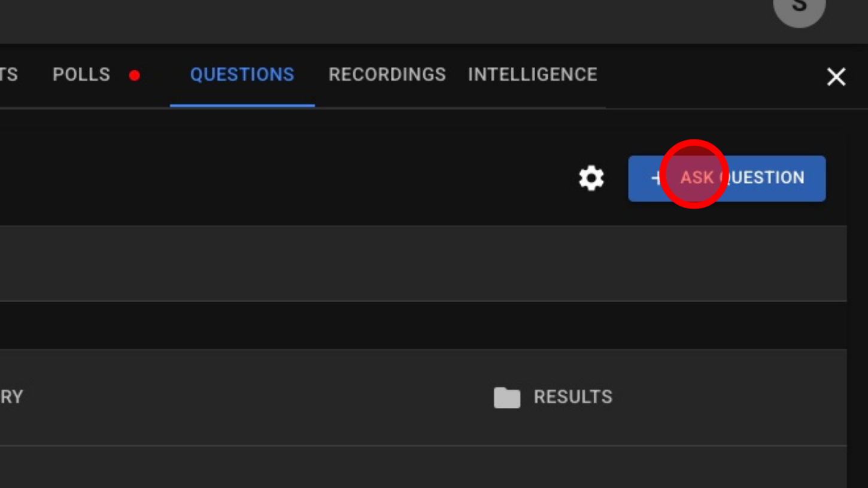Click the plus icon on Ask Question
The height and width of the screenshot is (488, 868).
(656, 178)
